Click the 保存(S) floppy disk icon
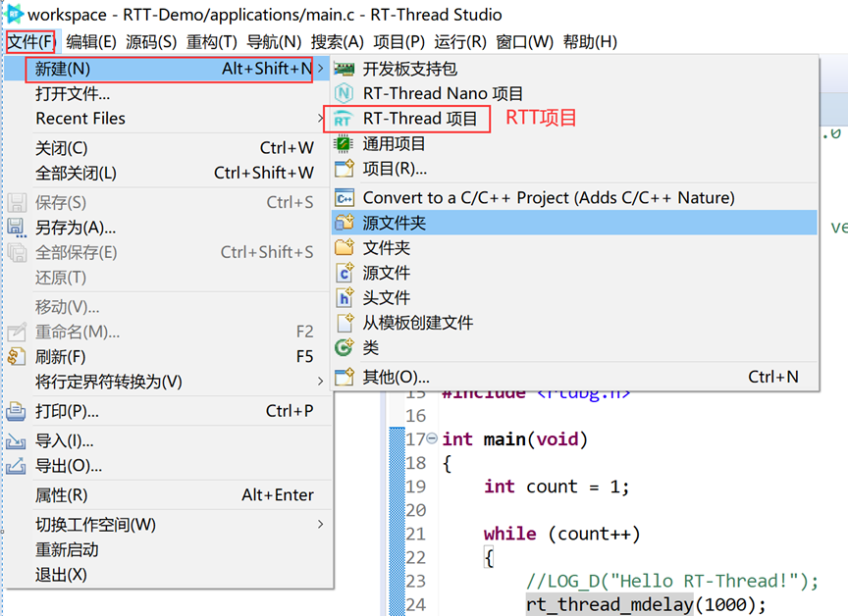This screenshot has width=848, height=616. pyautogui.click(x=17, y=203)
